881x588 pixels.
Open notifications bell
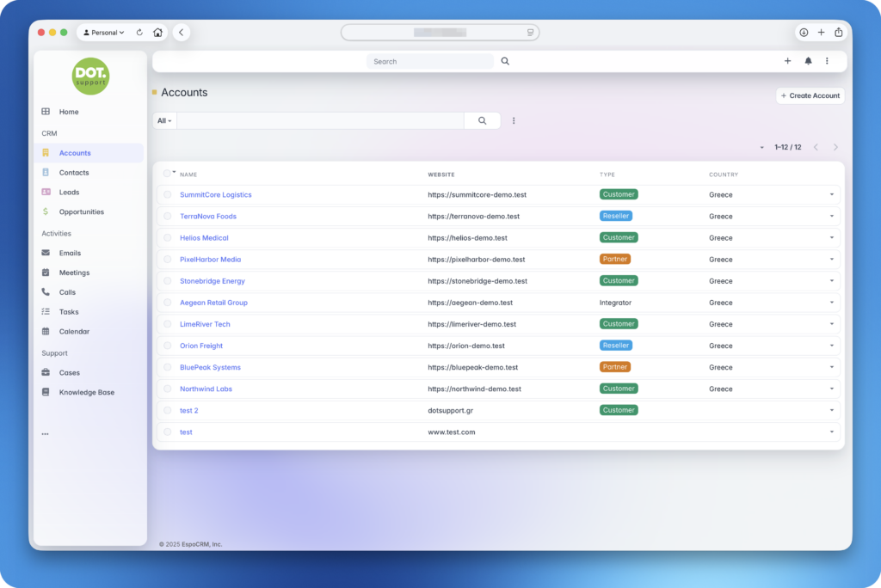(808, 61)
